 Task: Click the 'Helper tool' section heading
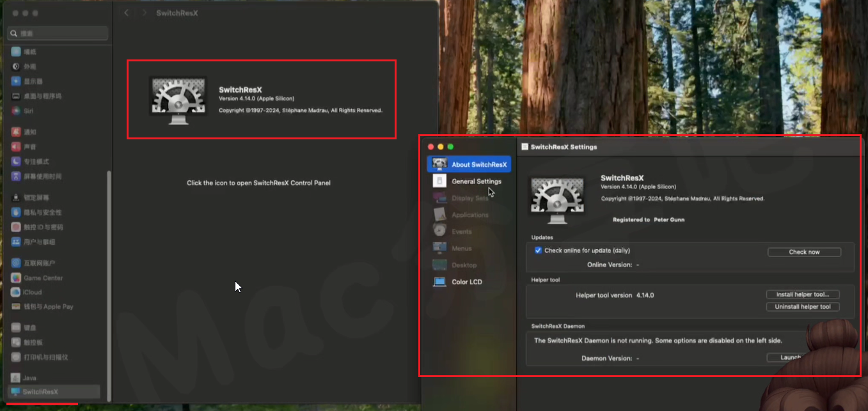coord(546,280)
